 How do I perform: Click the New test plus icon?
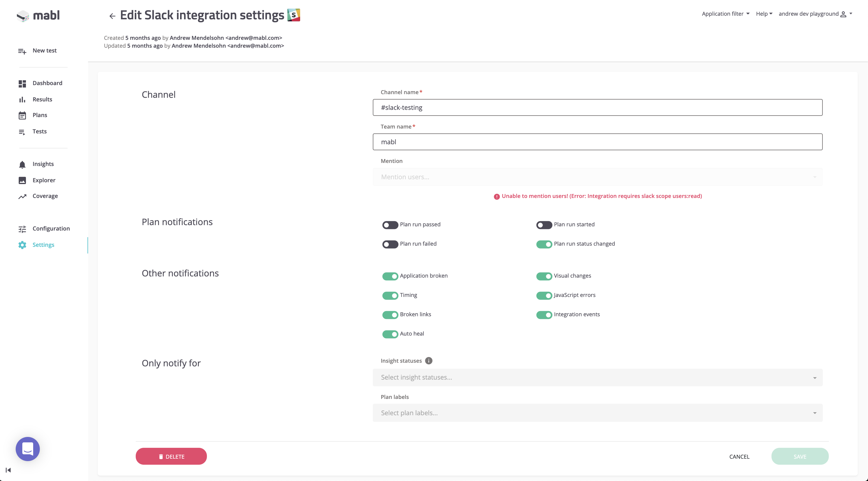point(22,51)
